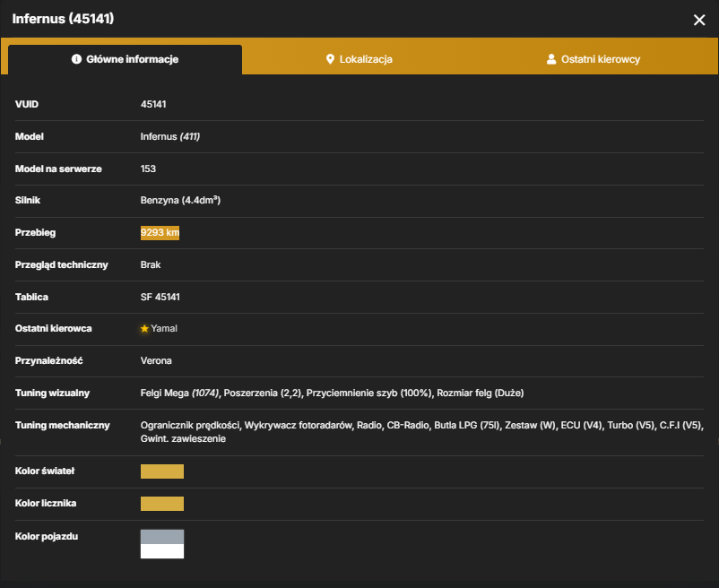The image size is (719, 588).
Task: Select the Główne informacje tab
Action: coord(126,59)
